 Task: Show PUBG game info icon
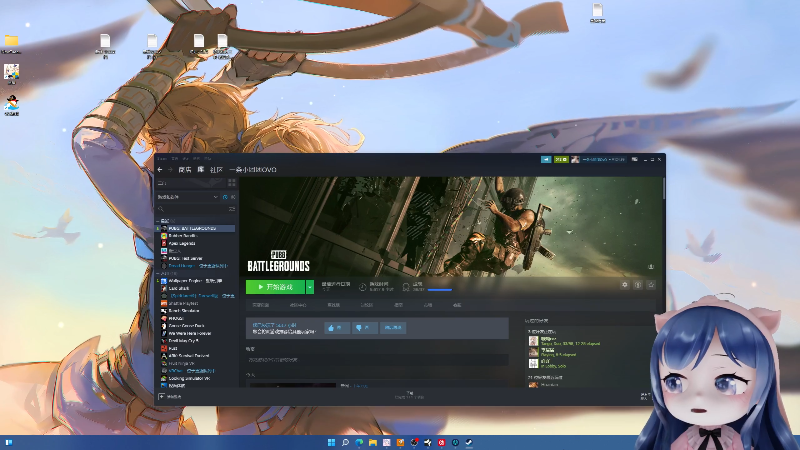pyautogui.click(x=638, y=285)
